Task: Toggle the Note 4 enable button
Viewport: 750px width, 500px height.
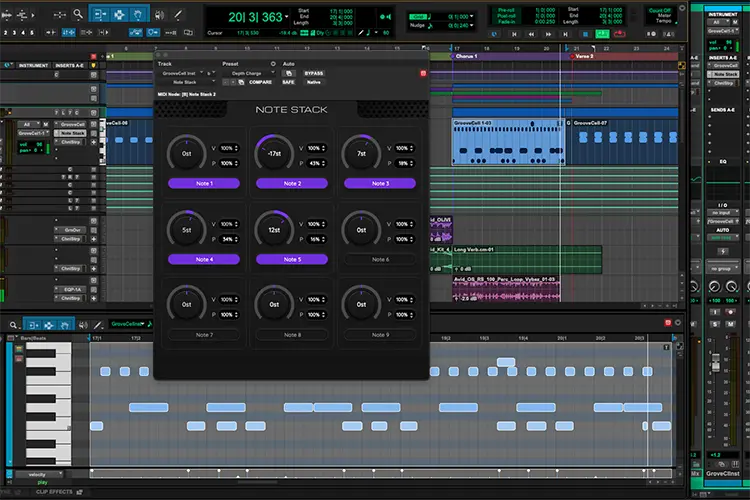Action: click(204, 259)
